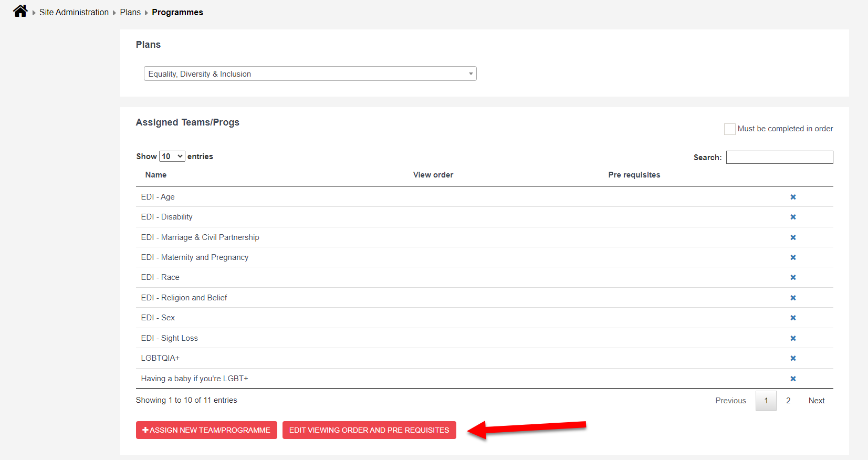Remove EDI - Sight Loss from assigned list
This screenshot has height=460, width=868.
coord(793,338)
